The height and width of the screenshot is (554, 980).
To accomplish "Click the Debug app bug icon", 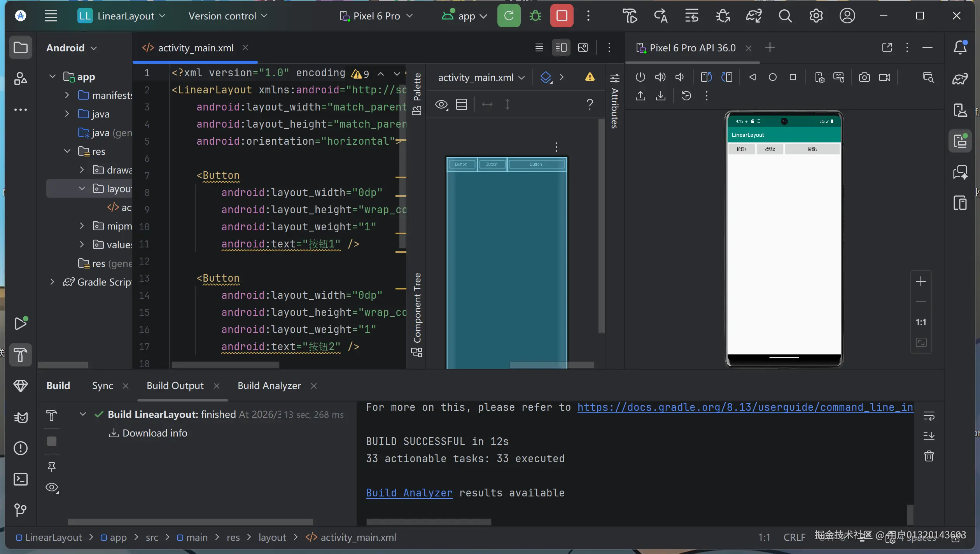I will (535, 16).
